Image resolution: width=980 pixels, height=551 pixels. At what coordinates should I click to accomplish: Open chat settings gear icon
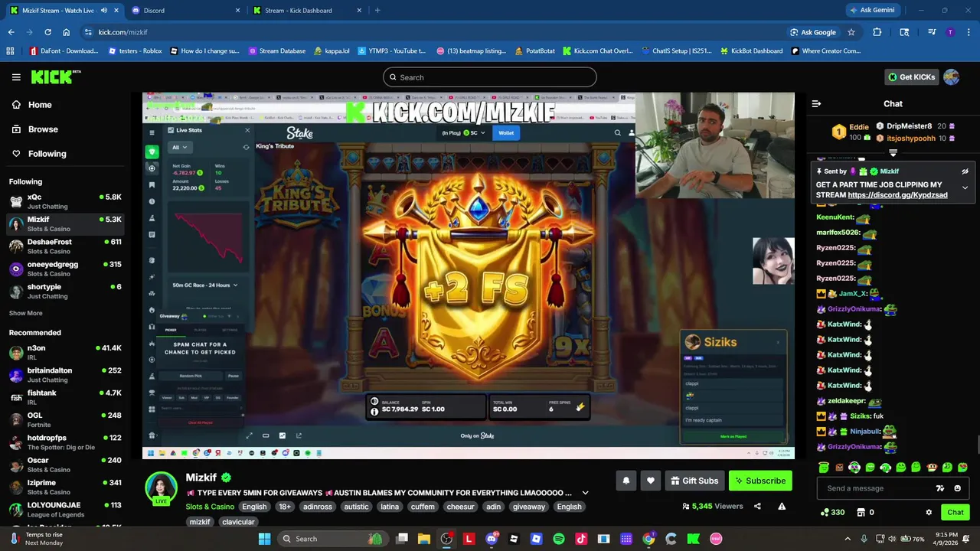(929, 512)
